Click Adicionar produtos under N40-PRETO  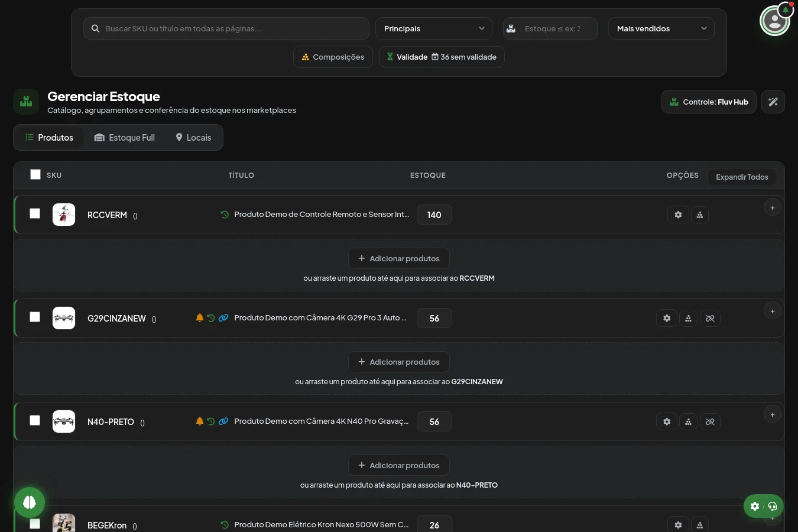coord(399,465)
